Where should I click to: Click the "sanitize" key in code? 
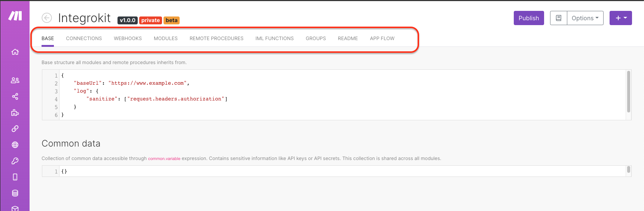[x=102, y=99]
